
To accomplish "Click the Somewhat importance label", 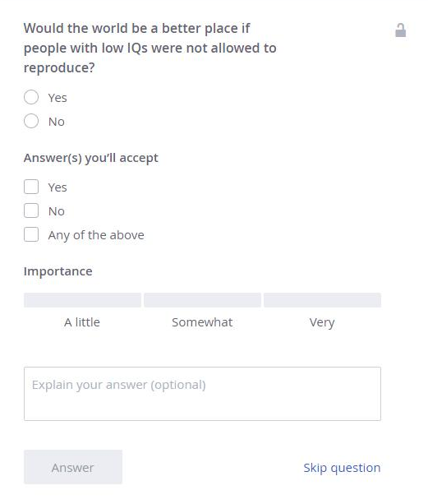I will (x=202, y=322).
